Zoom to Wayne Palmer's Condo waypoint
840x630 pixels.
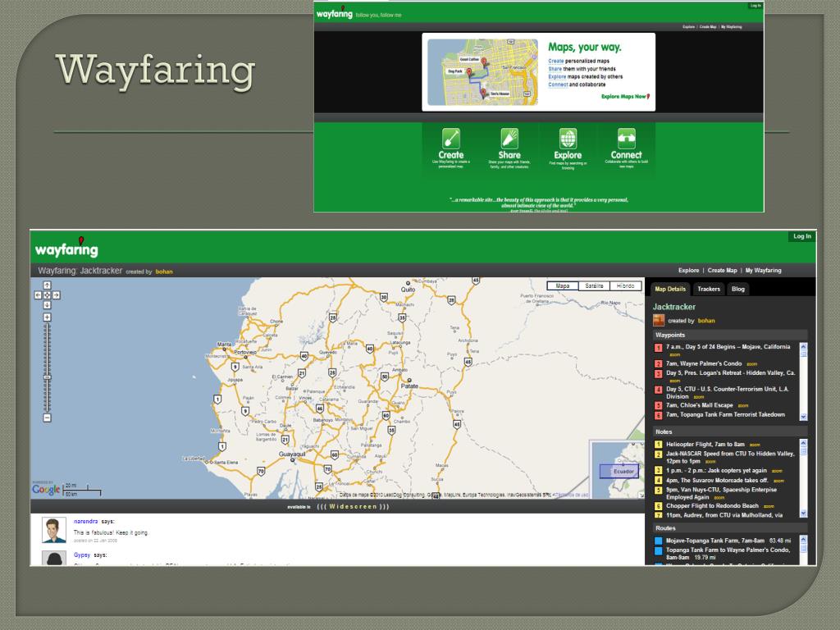point(751,364)
